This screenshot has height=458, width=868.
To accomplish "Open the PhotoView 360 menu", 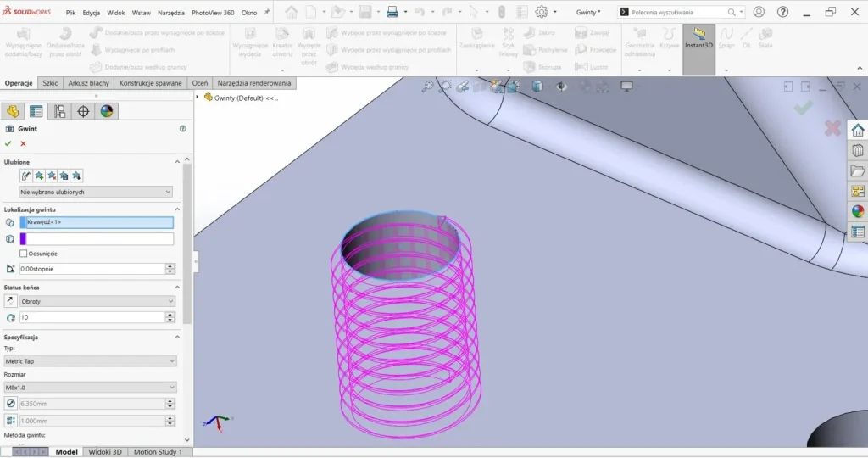I will (213, 12).
